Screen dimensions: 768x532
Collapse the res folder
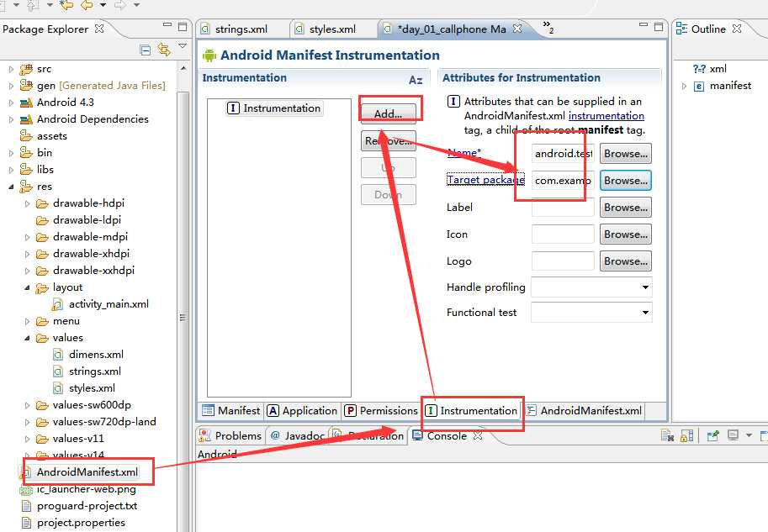(11, 187)
